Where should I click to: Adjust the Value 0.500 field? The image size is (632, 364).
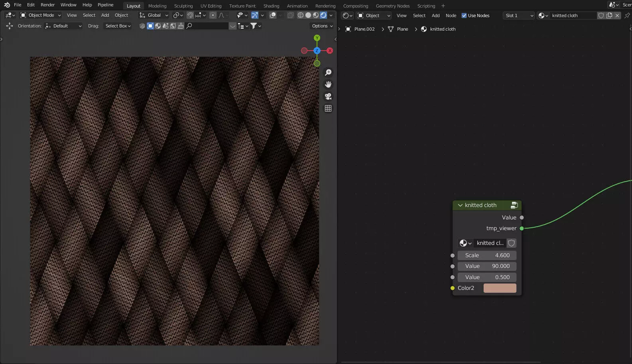pos(487,277)
